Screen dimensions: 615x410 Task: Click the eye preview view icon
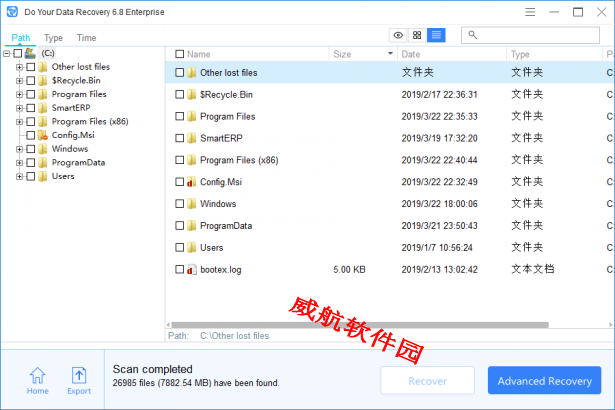click(x=398, y=35)
